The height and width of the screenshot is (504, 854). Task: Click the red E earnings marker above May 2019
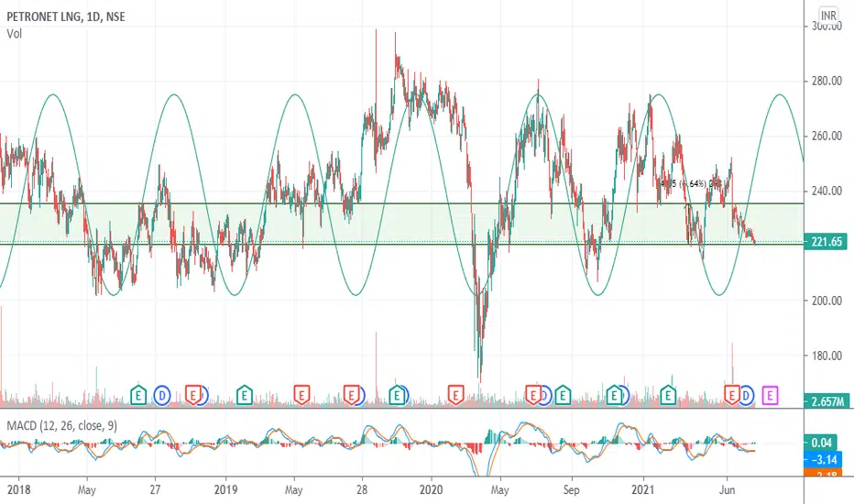(x=301, y=394)
